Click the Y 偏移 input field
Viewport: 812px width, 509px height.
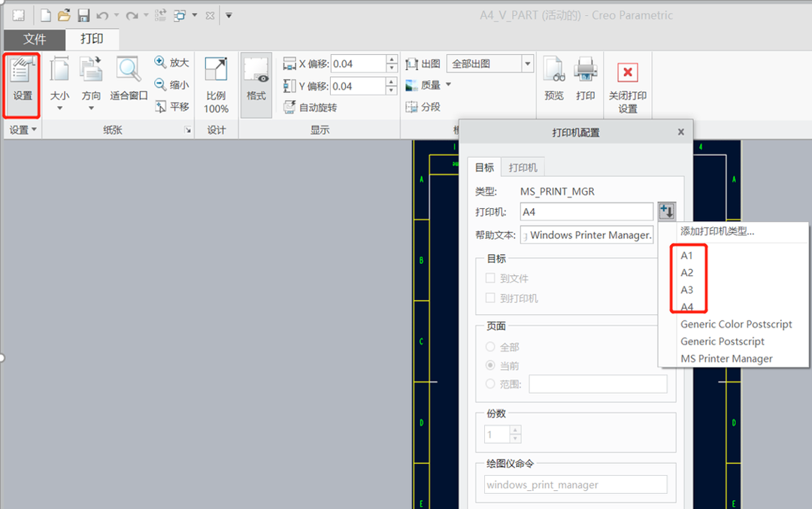[359, 86]
